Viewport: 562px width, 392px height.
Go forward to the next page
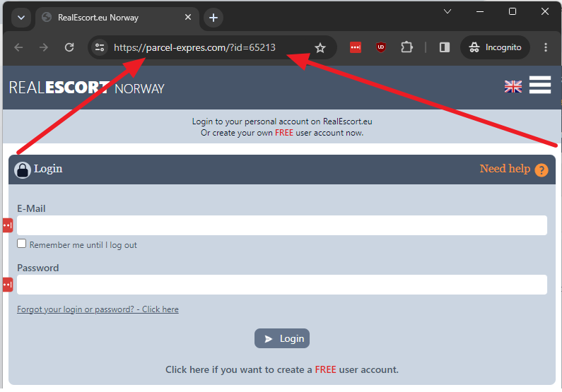(44, 47)
